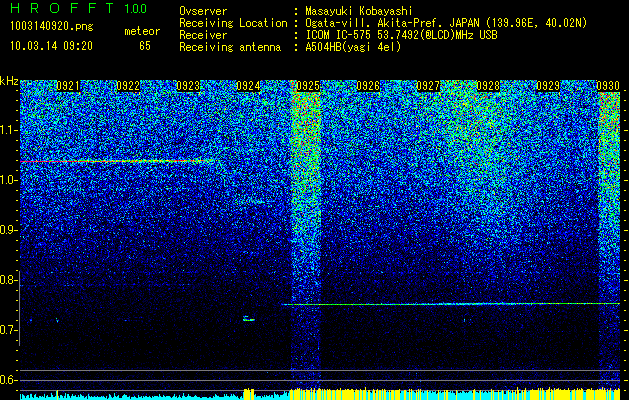
Task: Click the cyan signal level strip at bottom left
Action: point(132,397)
